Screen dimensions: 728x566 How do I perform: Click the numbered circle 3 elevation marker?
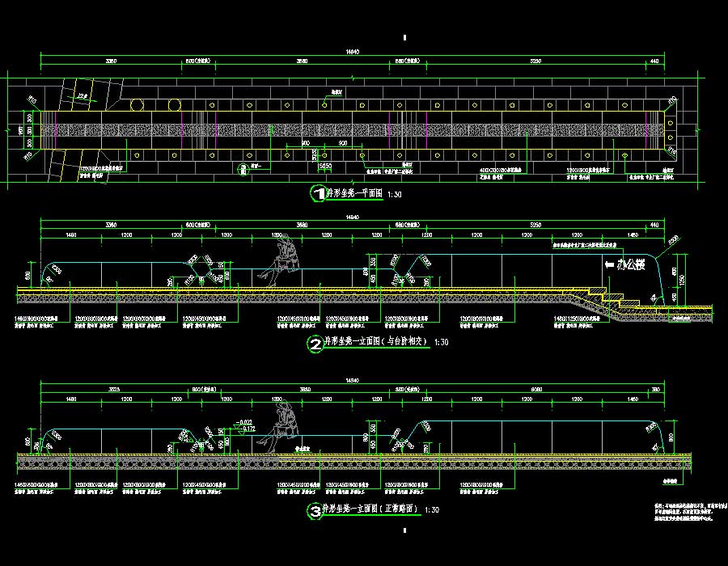(315, 511)
